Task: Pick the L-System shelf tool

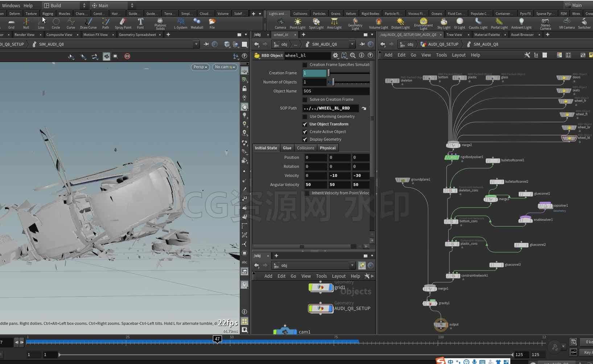Action: pos(181,24)
